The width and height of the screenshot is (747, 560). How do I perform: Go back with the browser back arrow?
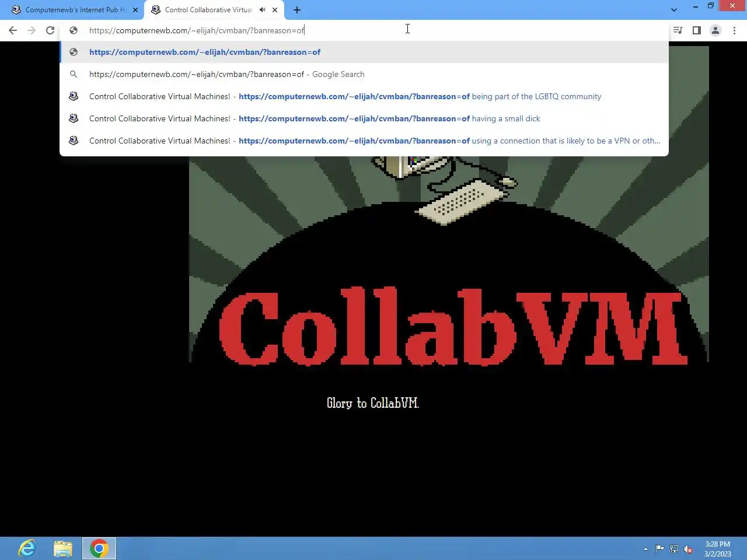pos(13,30)
